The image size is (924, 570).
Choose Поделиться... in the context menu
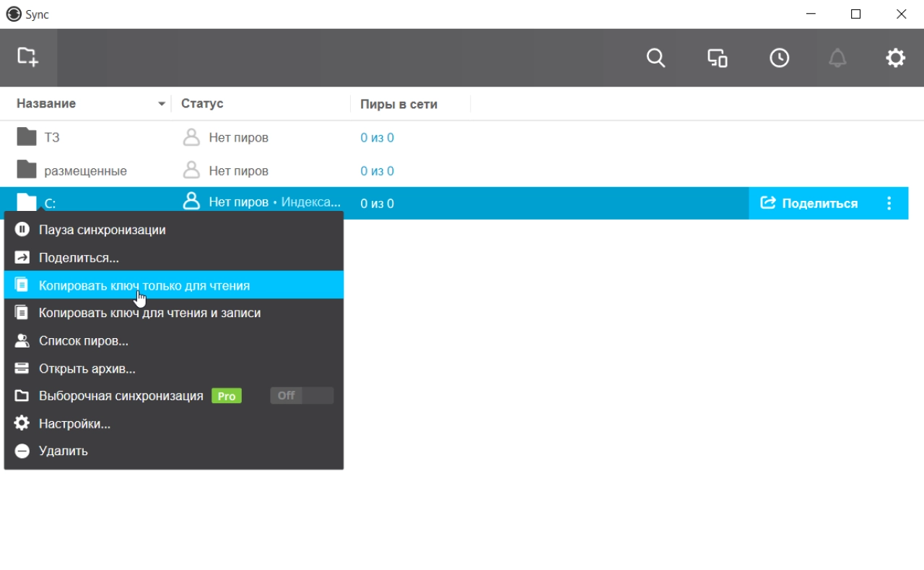click(x=173, y=257)
